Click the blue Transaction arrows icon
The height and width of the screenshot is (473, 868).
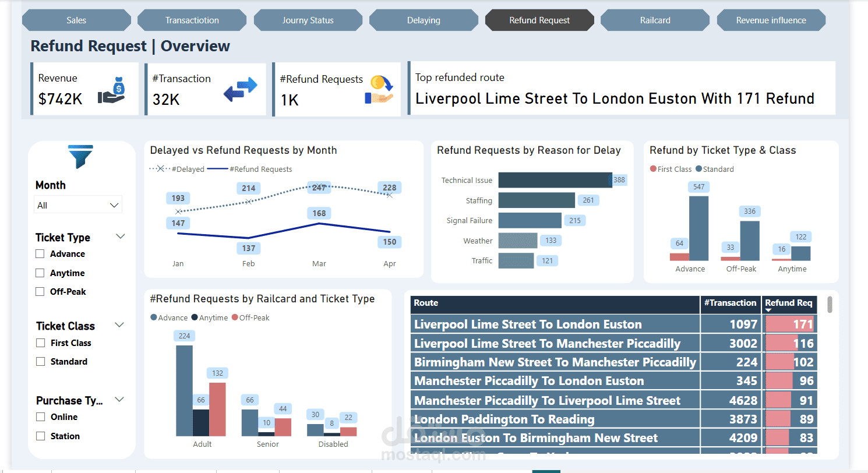point(241,90)
